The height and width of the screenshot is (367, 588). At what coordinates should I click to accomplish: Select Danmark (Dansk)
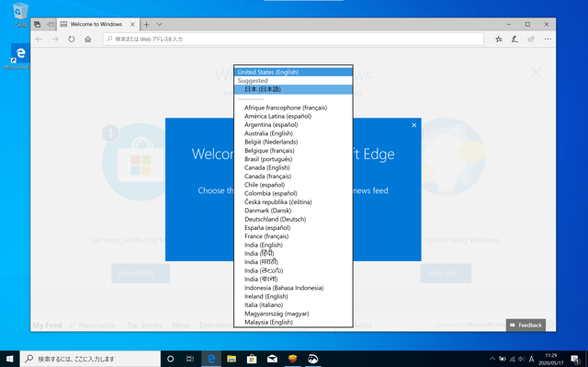click(293, 211)
